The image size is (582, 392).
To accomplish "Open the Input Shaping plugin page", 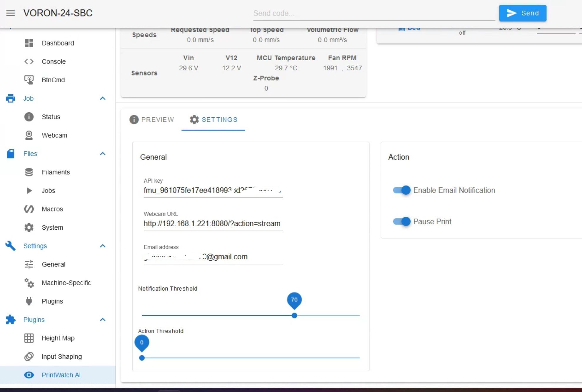I will click(62, 356).
